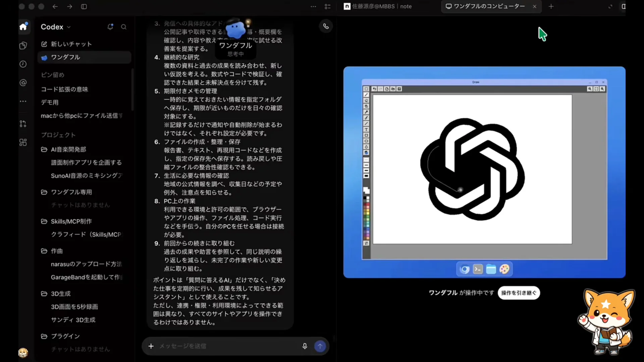The height and width of the screenshot is (362, 644).
Task: Click the 操作を引き継ぐ button
Action: click(519, 293)
